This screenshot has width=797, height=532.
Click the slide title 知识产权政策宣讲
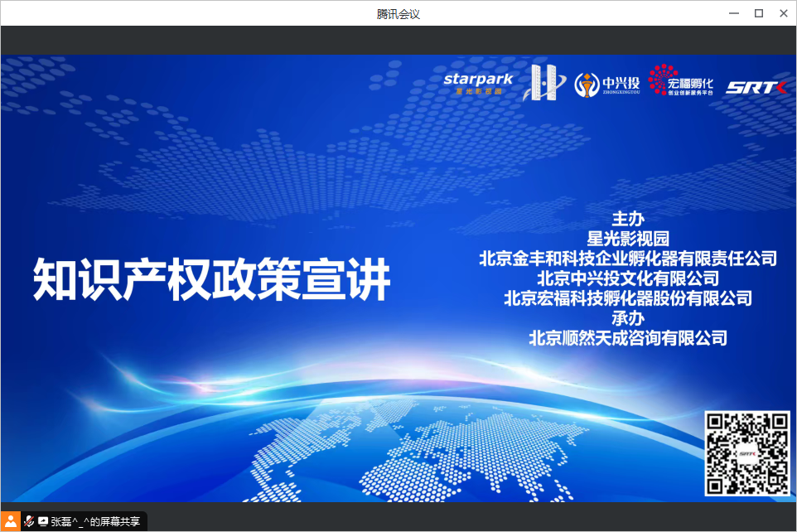click(212, 279)
